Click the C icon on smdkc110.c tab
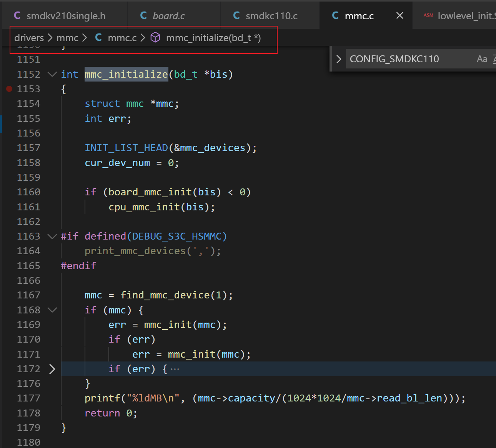This screenshot has width=496, height=448. point(236,15)
